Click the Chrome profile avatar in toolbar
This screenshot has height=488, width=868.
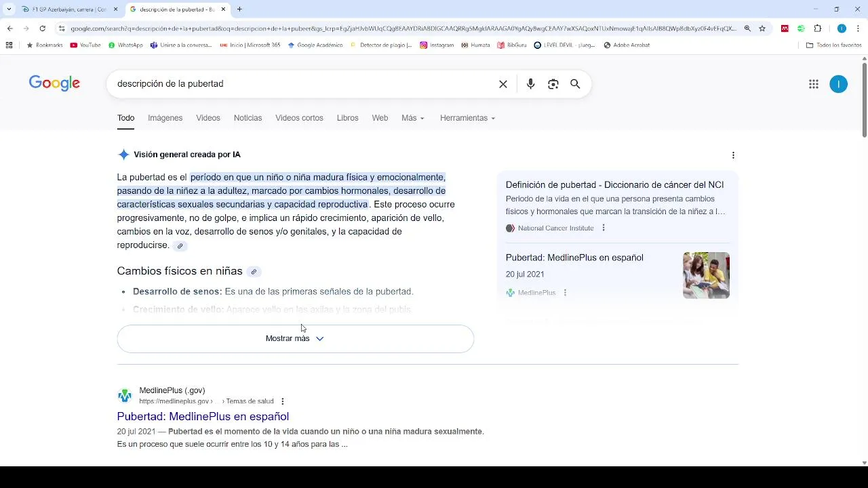pos(842,28)
